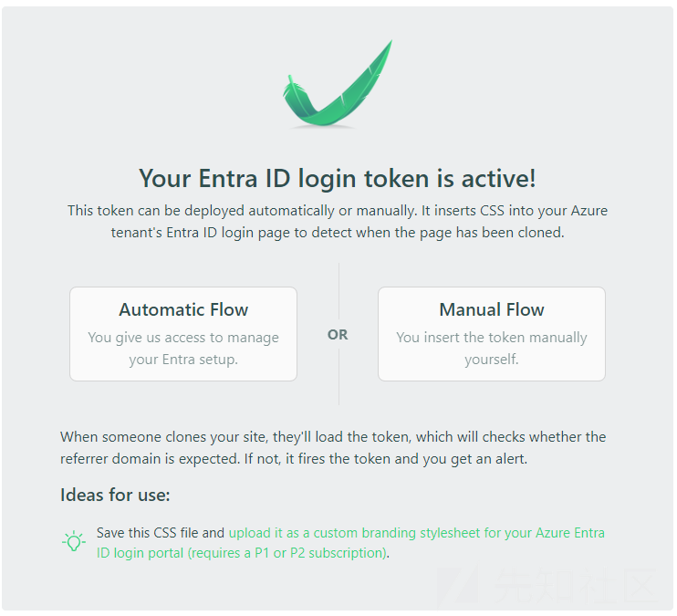Click the "You insert the token manually" description
The image size is (677, 616).
click(492, 338)
